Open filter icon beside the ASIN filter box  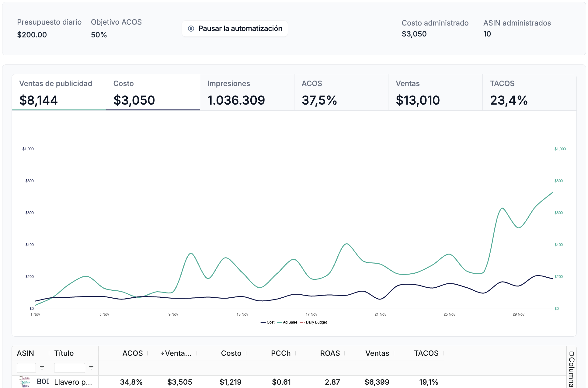pos(42,368)
